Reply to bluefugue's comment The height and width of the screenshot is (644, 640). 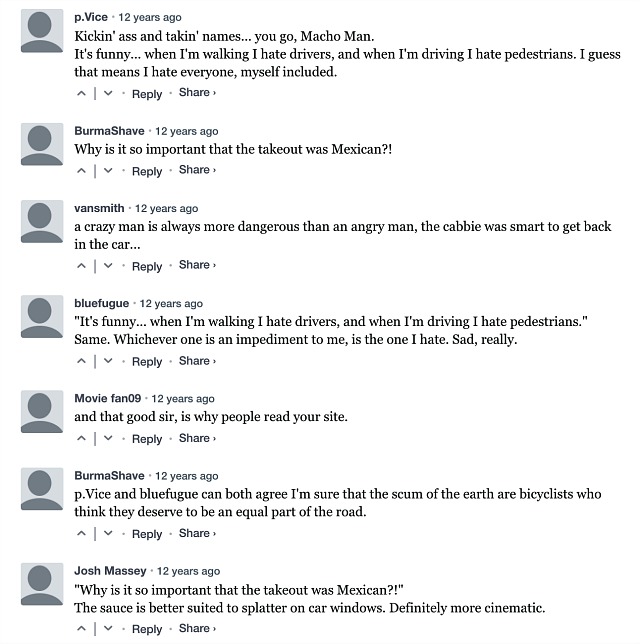[147, 362]
